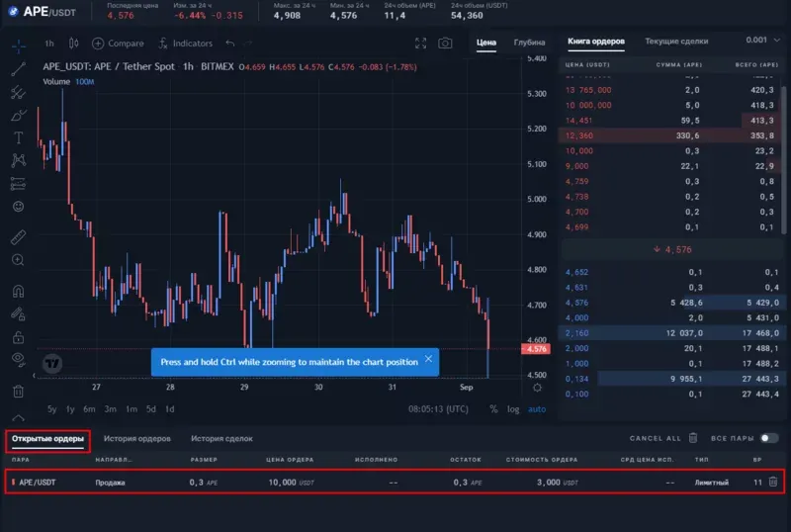
Task: Switch to the Цена chart tab
Action: (x=486, y=43)
